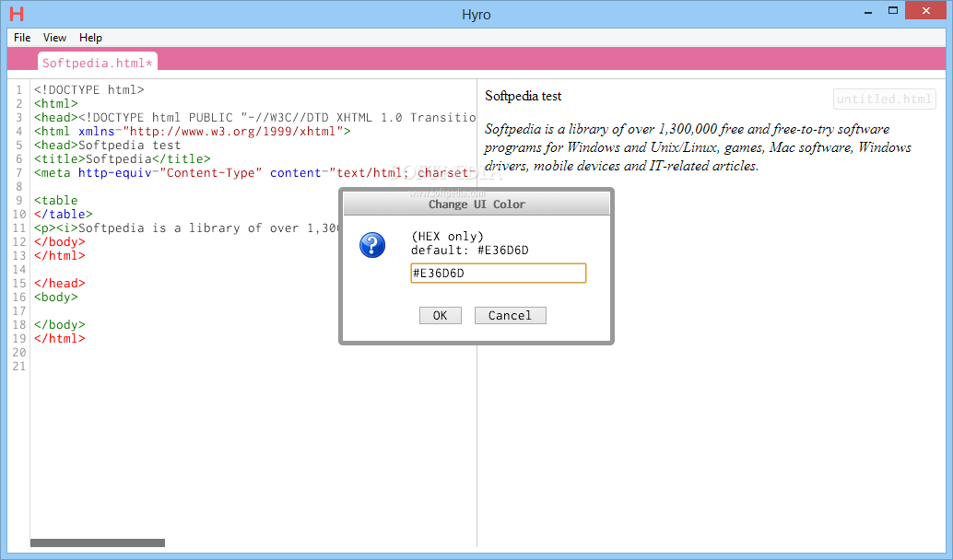Click line number 21 in gutter
The image size is (953, 560).
tap(19, 367)
